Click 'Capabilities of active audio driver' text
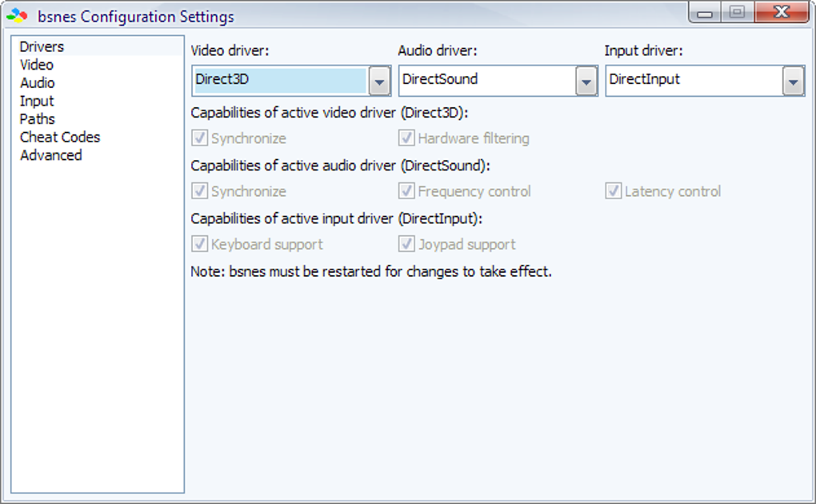Viewport: 816px width, 504px height. point(340,166)
